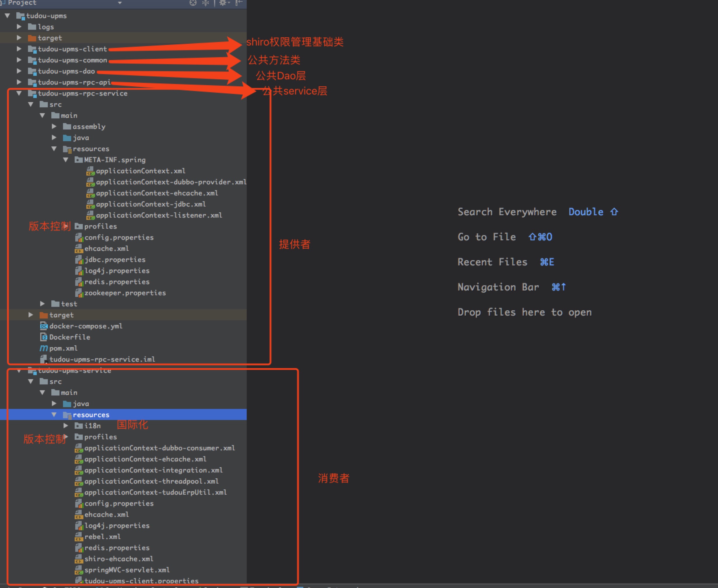
Task: Click the META-INF.spring package icon
Action: [78, 160]
